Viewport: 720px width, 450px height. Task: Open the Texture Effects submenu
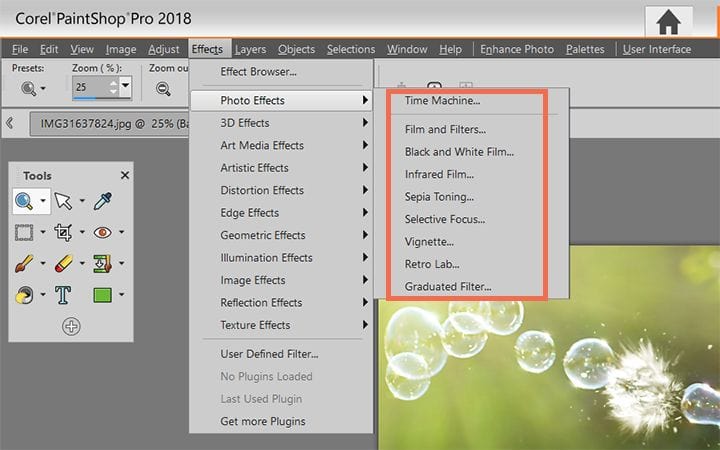tap(281, 325)
